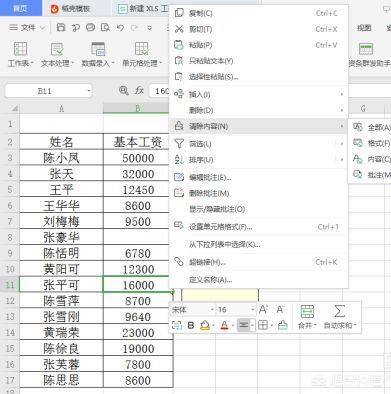
Task: Choose 从下拉列表中选择(K) in context menu
Action: pos(259,244)
